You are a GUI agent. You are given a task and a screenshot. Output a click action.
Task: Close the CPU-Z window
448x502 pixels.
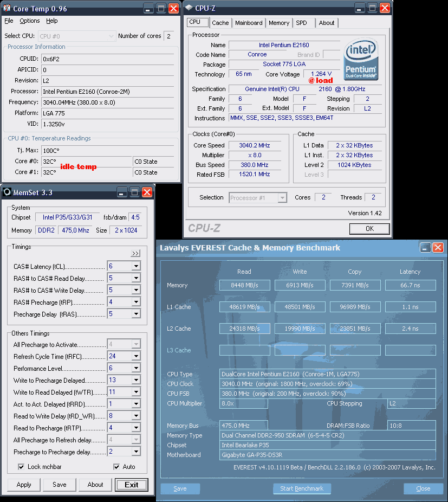point(385,8)
